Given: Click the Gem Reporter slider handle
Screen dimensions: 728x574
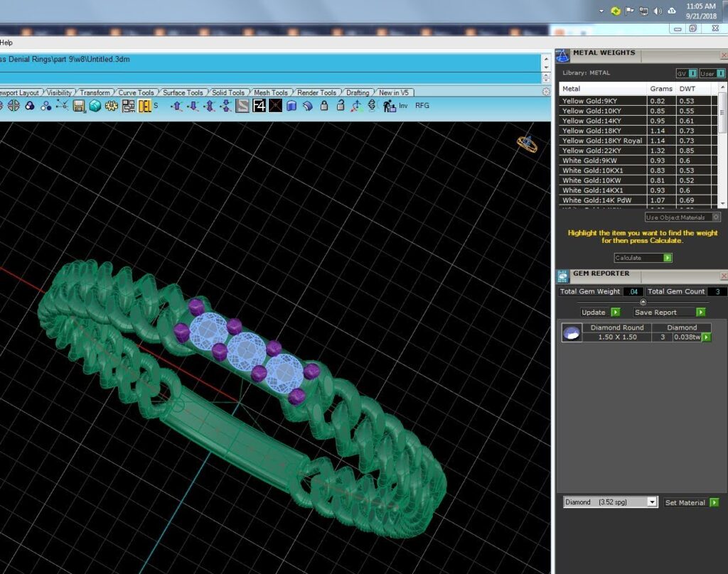Looking at the screenshot, I should 643,302.
